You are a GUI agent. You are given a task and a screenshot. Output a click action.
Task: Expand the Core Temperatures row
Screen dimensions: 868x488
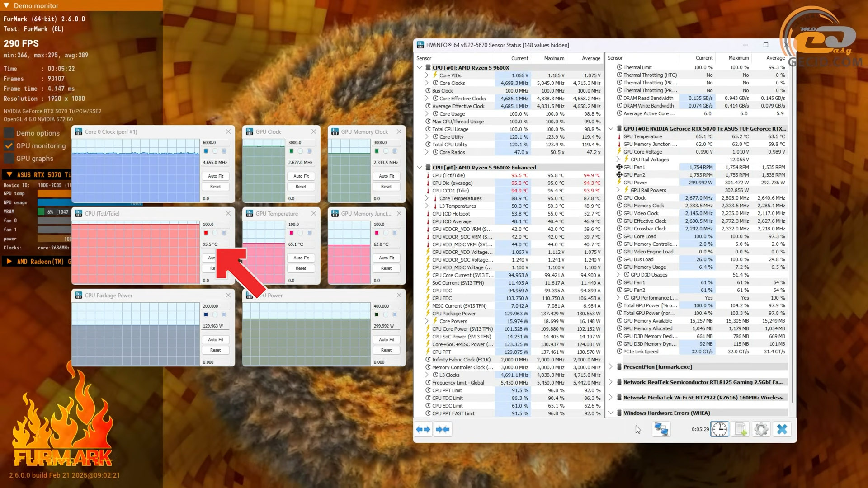click(426, 198)
